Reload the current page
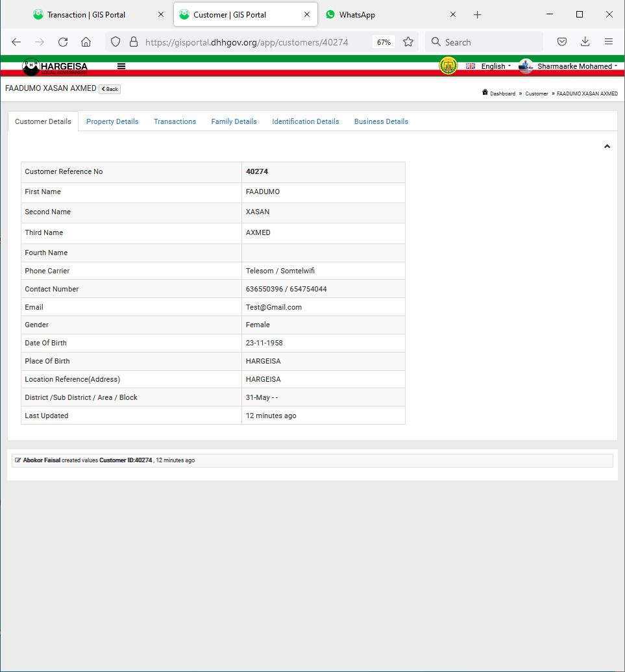The width and height of the screenshot is (625, 672). click(63, 42)
